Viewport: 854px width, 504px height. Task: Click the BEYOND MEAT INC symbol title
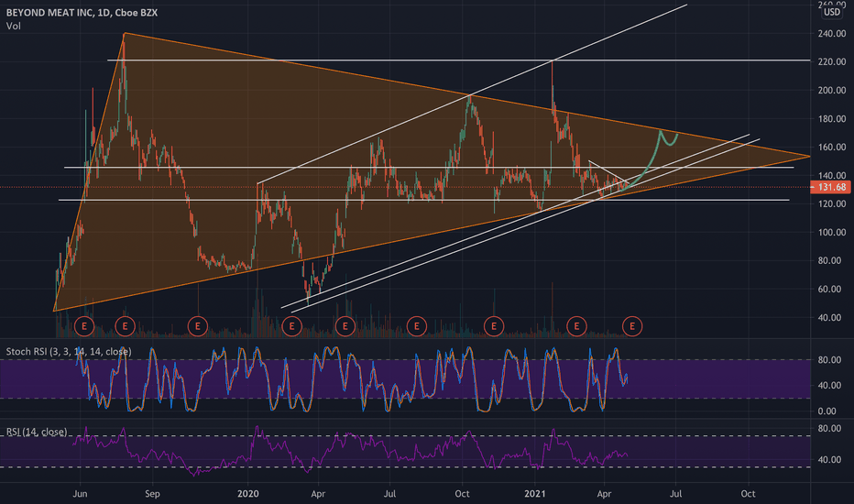pyautogui.click(x=82, y=12)
